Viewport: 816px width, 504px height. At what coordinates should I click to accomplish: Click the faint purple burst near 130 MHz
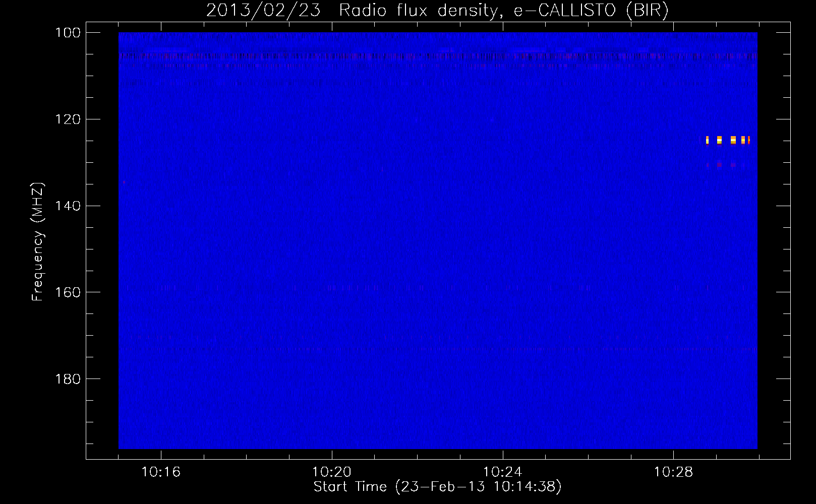722,165
